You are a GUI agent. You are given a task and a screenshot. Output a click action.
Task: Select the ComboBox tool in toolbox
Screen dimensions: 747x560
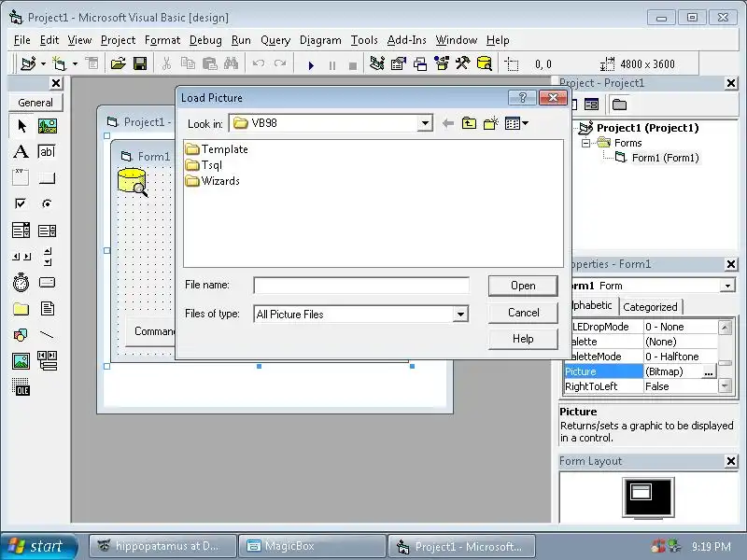(21, 231)
